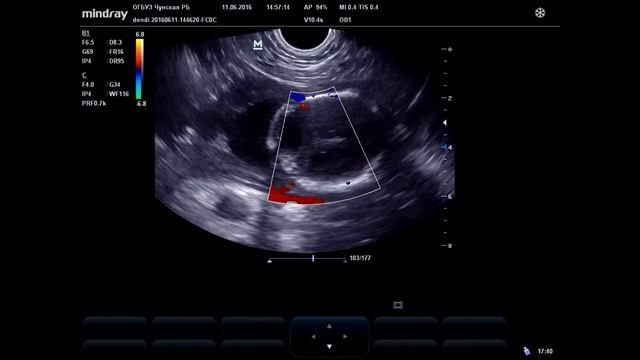Click the AP 94% acoustic power readout
The height and width of the screenshot is (360, 640).
(x=316, y=7)
